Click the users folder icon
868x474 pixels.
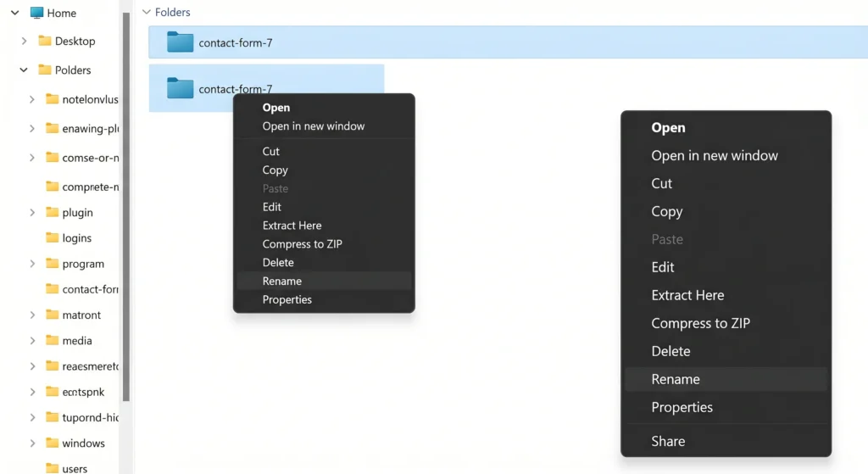(x=52, y=468)
